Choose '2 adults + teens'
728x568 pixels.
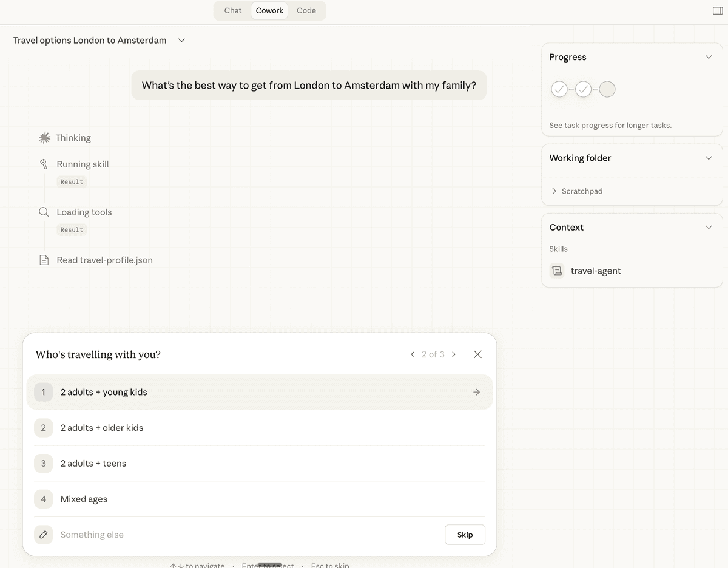point(260,464)
